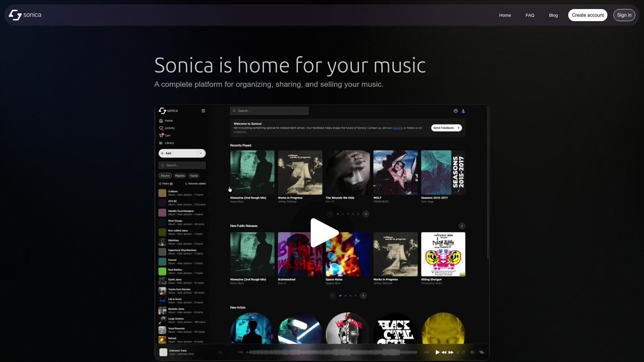This screenshot has width=644, height=362.
Task: Click the sidebar library Search field
Action: (x=182, y=165)
